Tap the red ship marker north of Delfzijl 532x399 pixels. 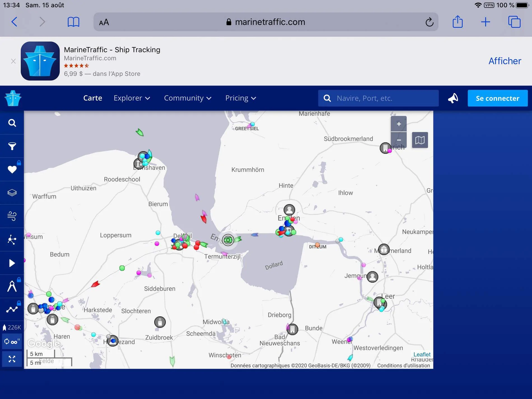coord(204,218)
